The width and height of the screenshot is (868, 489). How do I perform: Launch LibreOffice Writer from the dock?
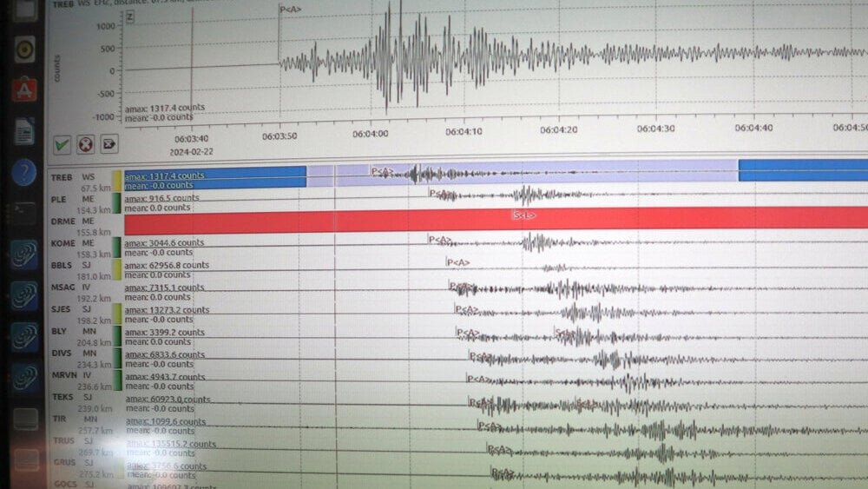pos(25,131)
